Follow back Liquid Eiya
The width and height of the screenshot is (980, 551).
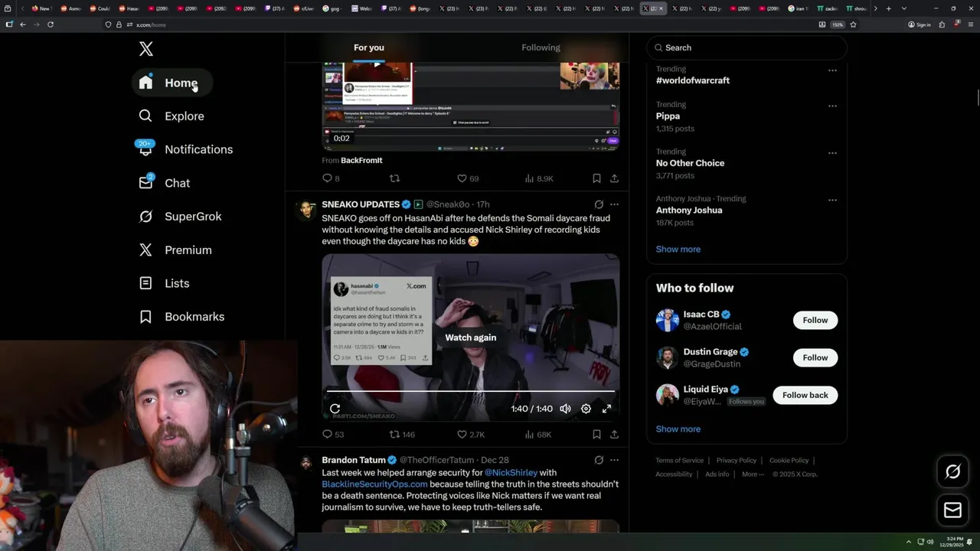coord(805,395)
